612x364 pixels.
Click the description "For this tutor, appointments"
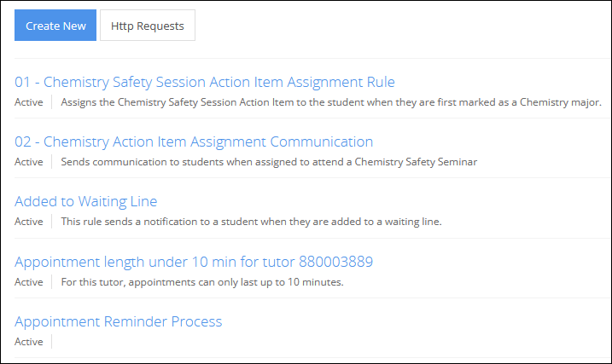[x=202, y=281]
